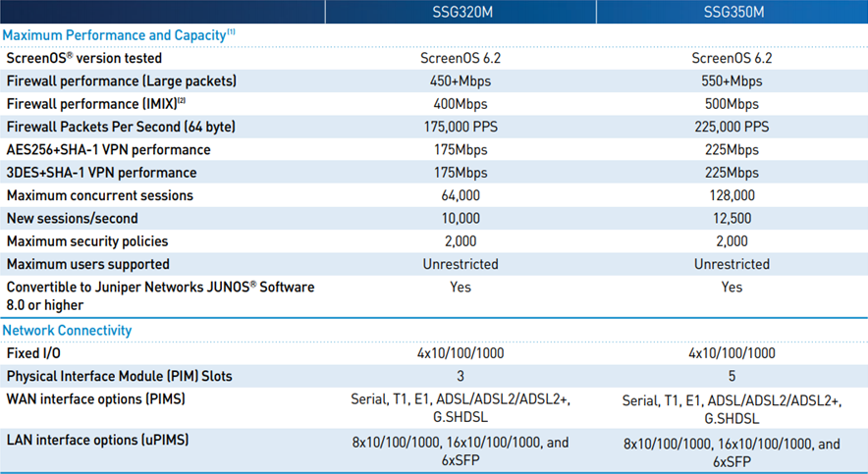Click the PIM slots value 5
Viewport: 868px width, 474px height.
tap(732, 376)
